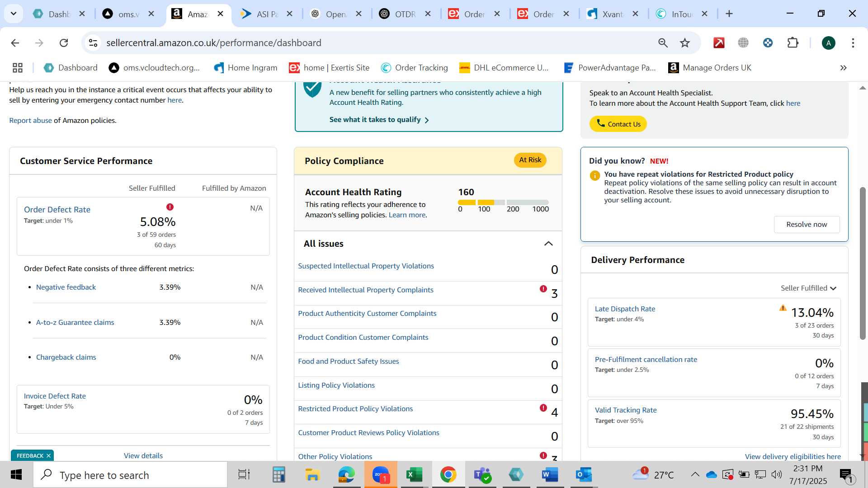
Task: Open the Late Dispatch Rate link
Action: click(625, 309)
